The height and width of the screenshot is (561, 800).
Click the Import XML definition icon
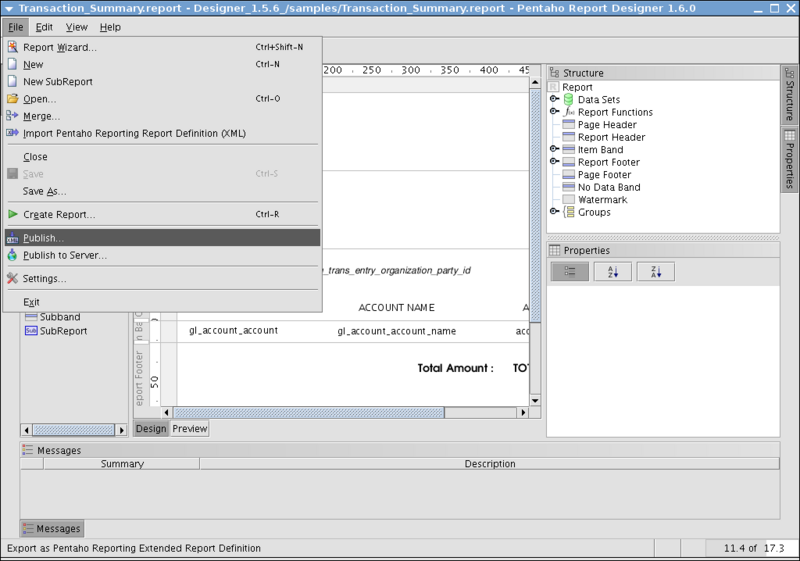[x=13, y=133]
